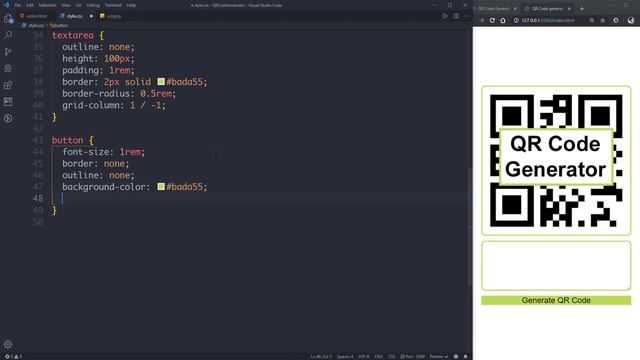Open the Terminal menu
This screenshot has width=640, height=360.
coord(113,5)
